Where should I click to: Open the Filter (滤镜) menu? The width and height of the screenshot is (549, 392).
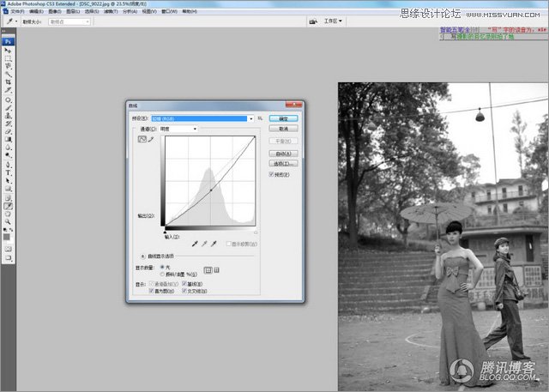[111, 11]
